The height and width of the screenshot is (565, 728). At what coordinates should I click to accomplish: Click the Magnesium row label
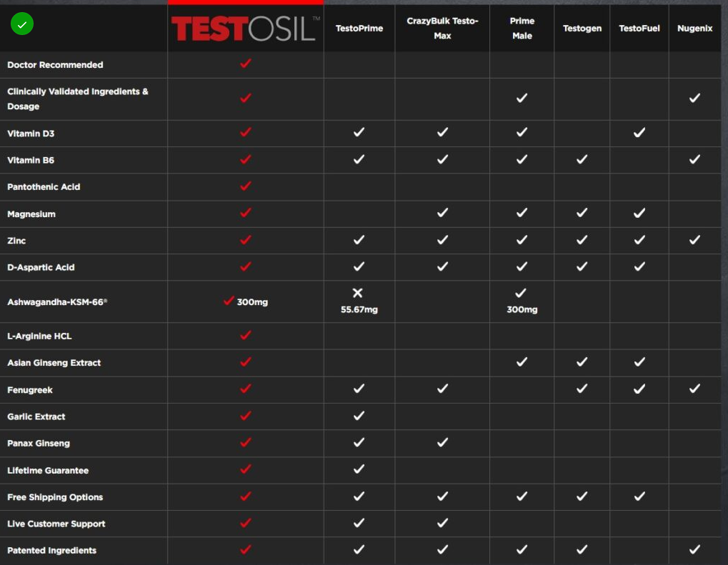(x=31, y=214)
